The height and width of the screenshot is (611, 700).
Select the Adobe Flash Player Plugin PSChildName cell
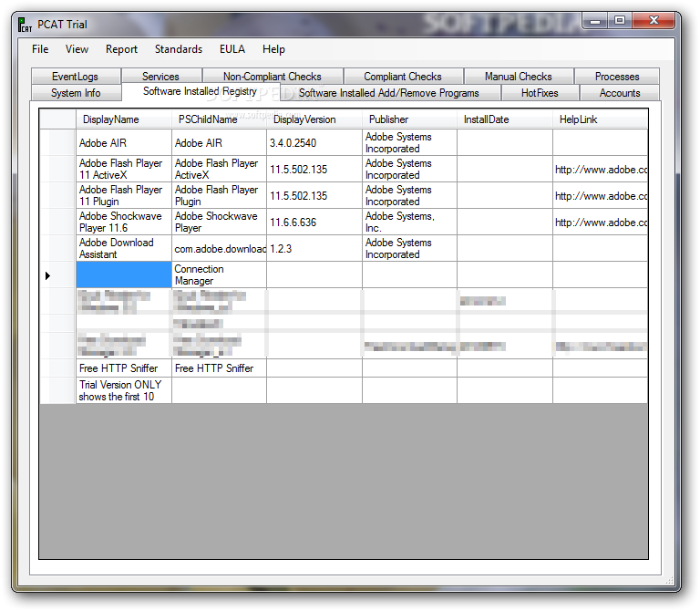point(219,195)
